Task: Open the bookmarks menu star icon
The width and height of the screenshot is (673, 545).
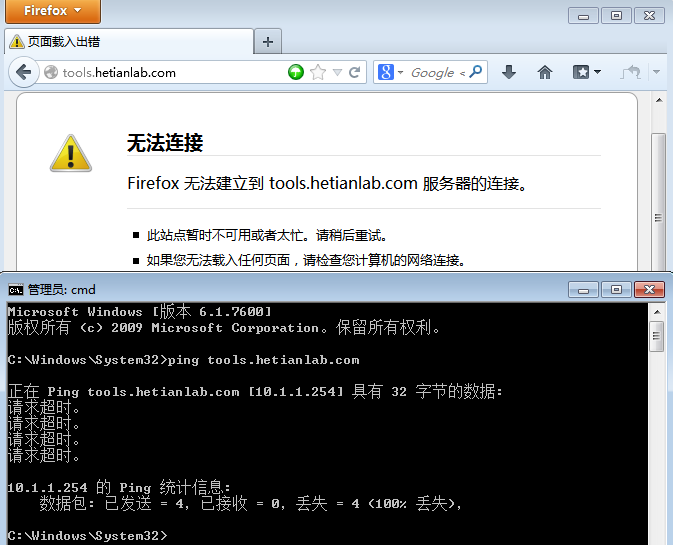Action: click(586, 72)
